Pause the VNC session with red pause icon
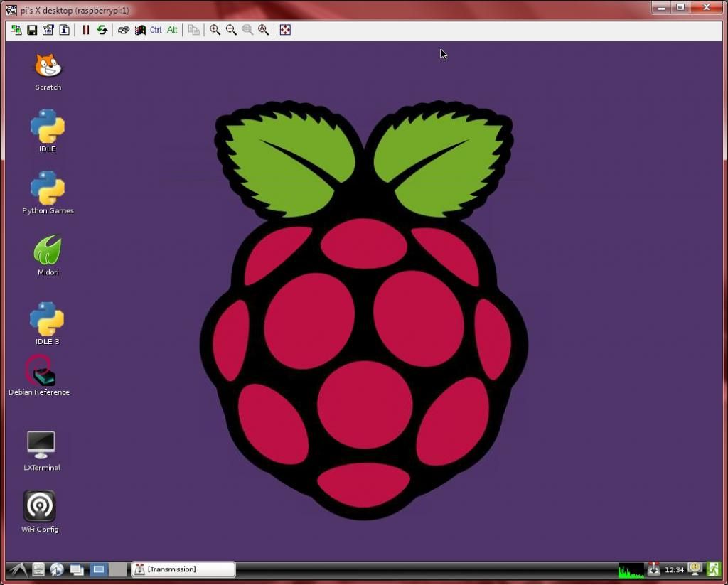728x585 pixels. [86, 30]
